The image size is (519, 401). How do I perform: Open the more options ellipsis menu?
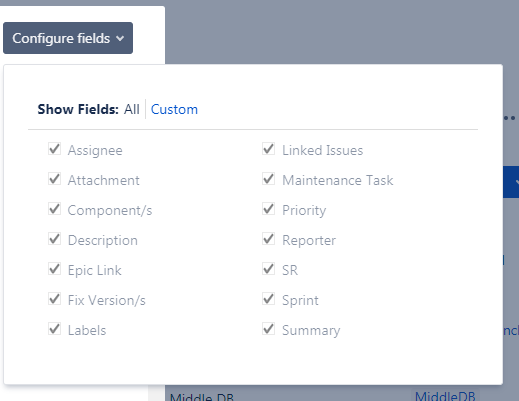pos(510,118)
